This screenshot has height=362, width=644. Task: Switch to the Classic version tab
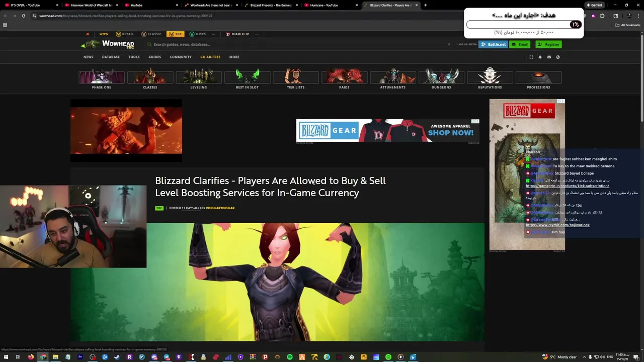(x=151, y=34)
